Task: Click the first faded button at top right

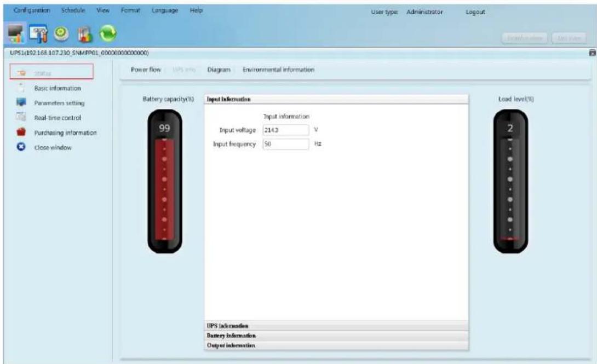Action: (x=525, y=38)
